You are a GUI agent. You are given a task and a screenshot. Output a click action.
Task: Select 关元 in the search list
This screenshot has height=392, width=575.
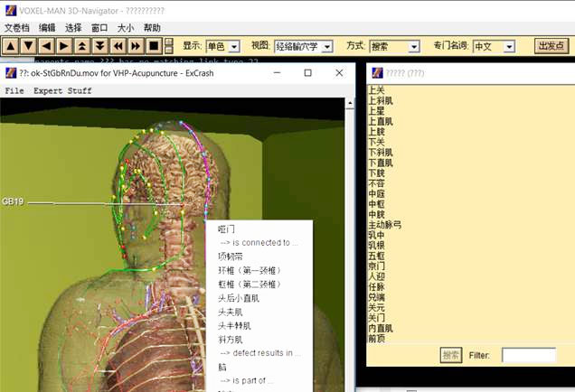pyautogui.click(x=377, y=307)
